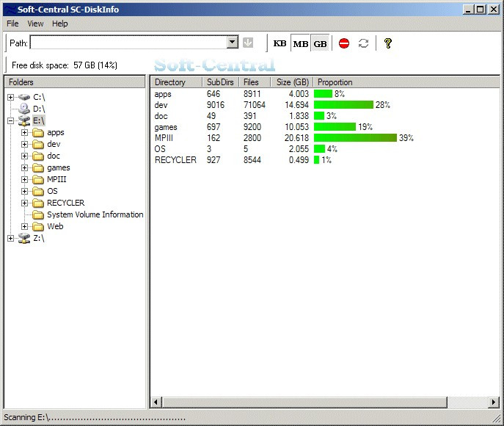
Task: Select the E:\ network drive icon
Action: point(24,120)
